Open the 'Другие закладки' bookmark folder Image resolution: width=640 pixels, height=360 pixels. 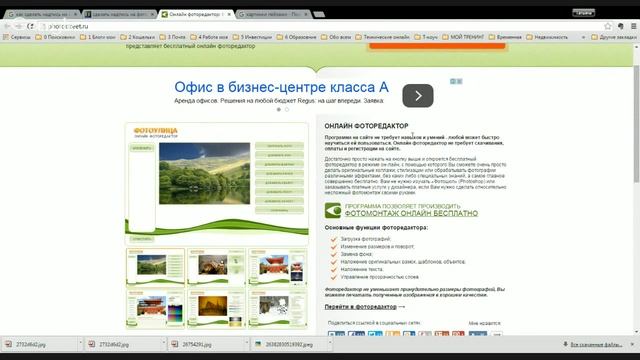[614, 37]
